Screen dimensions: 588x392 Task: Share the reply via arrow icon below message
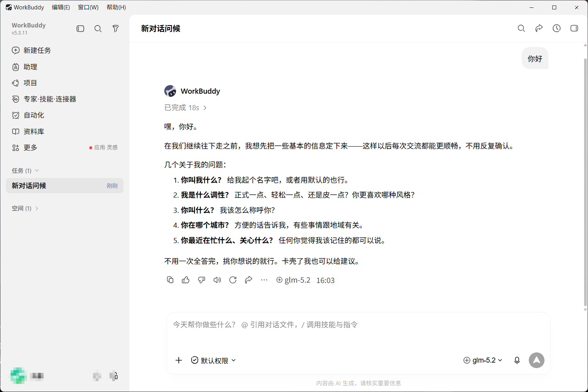249,280
